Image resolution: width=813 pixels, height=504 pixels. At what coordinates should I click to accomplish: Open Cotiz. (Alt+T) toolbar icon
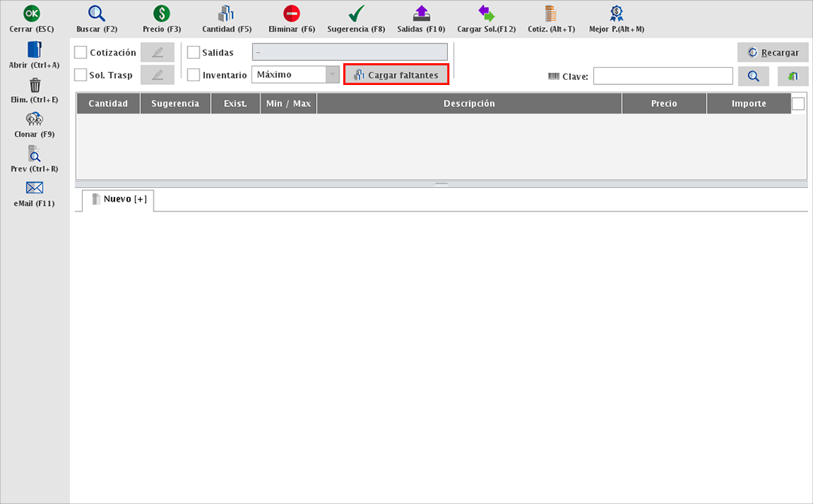(551, 14)
